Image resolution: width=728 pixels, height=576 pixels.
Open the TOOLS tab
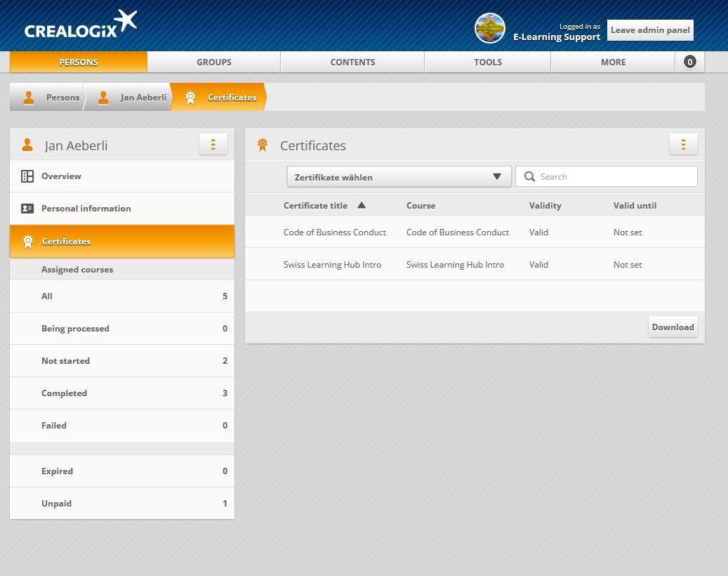pos(488,63)
